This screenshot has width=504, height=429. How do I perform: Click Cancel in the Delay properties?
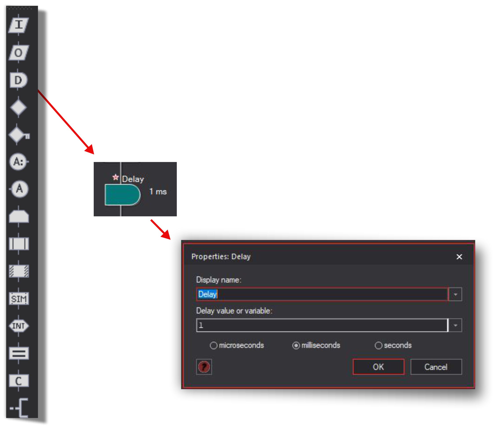[x=436, y=367]
